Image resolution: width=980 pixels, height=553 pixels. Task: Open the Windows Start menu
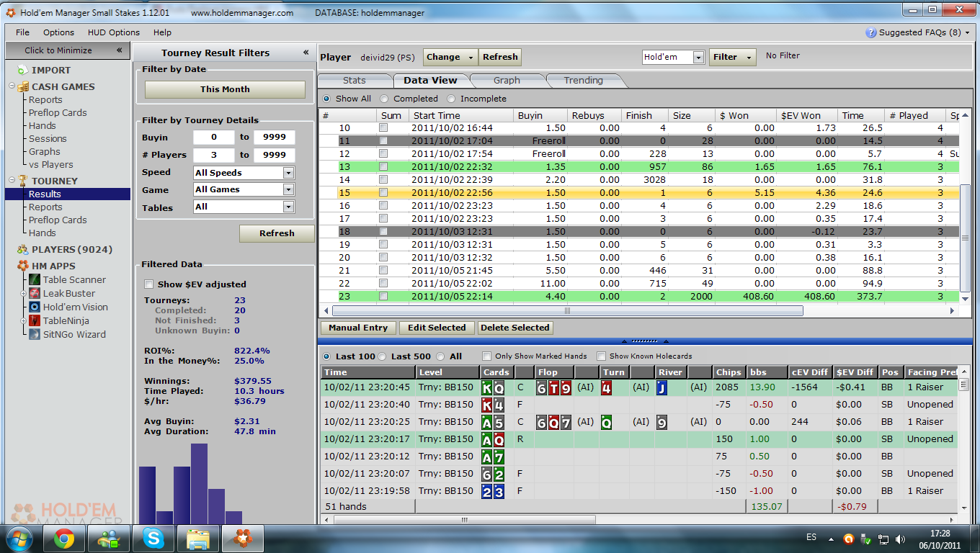pyautogui.click(x=18, y=539)
